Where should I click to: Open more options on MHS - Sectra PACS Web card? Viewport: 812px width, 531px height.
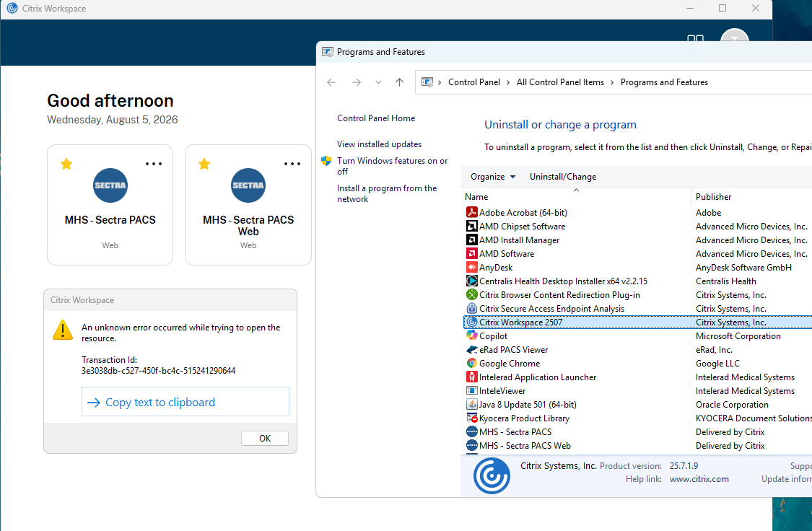(x=292, y=164)
